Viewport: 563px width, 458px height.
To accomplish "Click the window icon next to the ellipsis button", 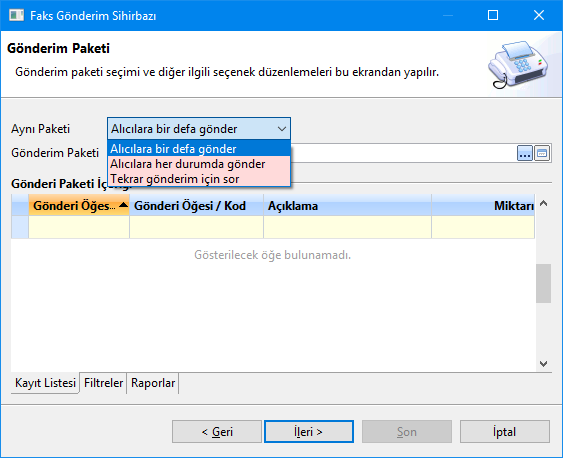I will (542, 154).
